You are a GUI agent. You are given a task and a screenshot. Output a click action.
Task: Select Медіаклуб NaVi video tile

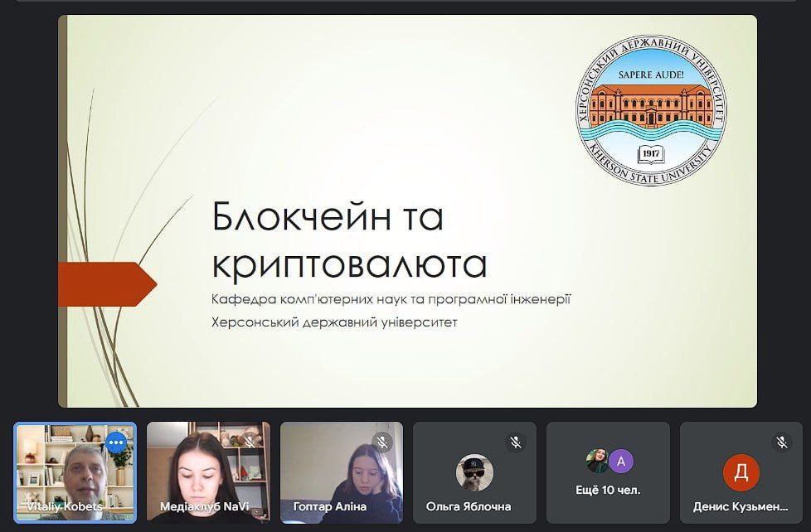point(208,472)
